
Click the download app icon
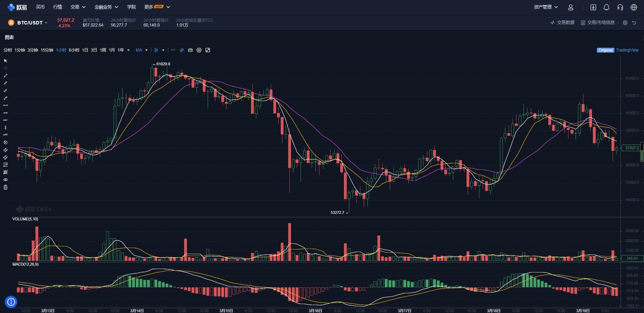(593, 7)
